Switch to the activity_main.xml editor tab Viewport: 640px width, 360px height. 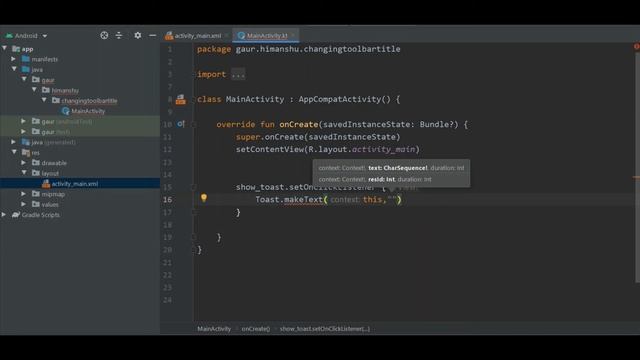pyautogui.click(x=198, y=36)
